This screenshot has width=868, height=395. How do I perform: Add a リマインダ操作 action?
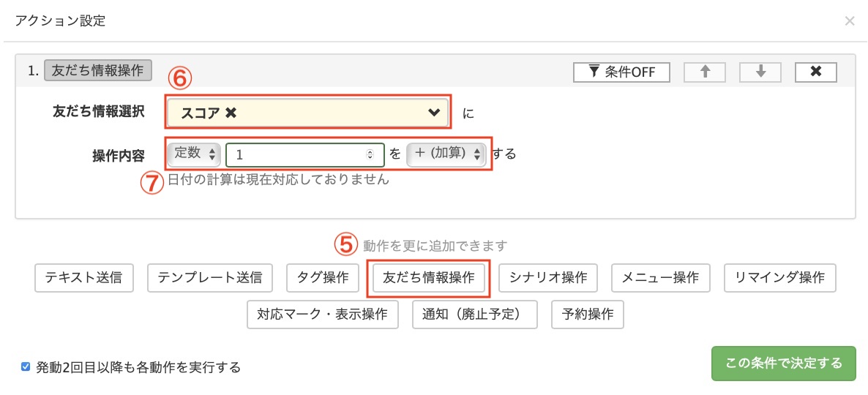click(780, 278)
